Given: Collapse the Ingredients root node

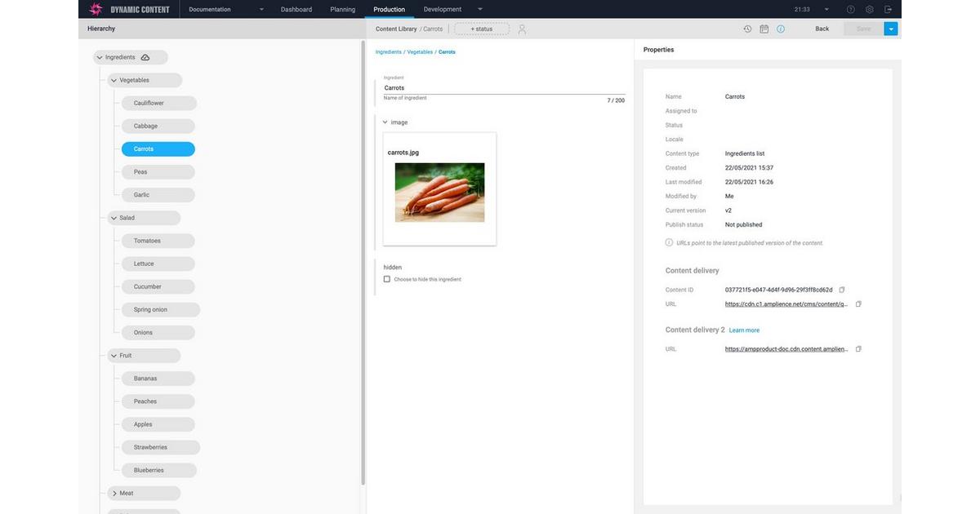Looking at the screenshot, I should click(100, 57).
